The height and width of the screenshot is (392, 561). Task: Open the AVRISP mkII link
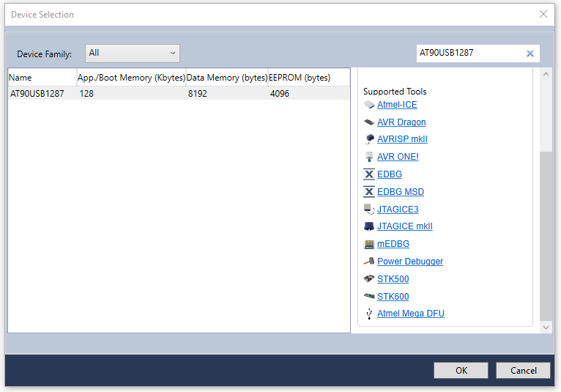(402, 139)
